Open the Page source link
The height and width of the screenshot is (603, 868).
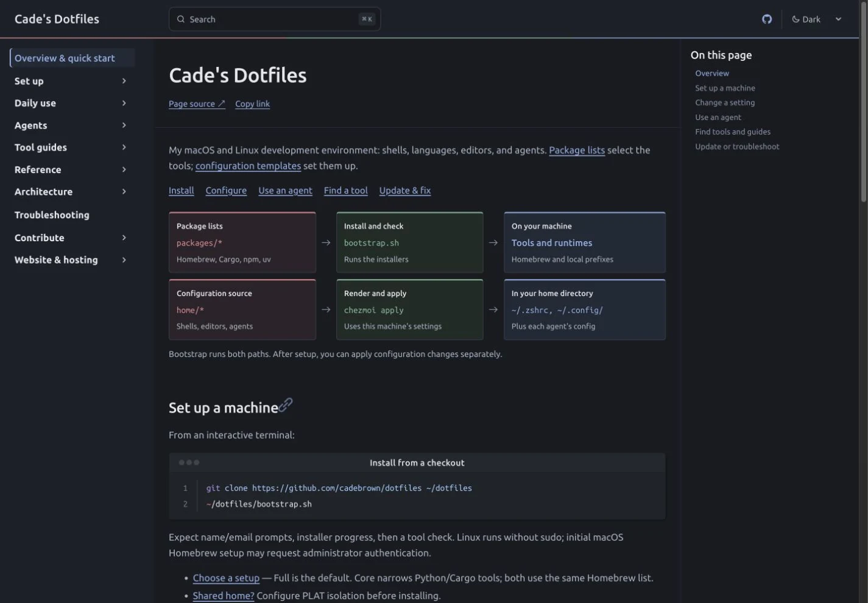(x=197, y=104)
